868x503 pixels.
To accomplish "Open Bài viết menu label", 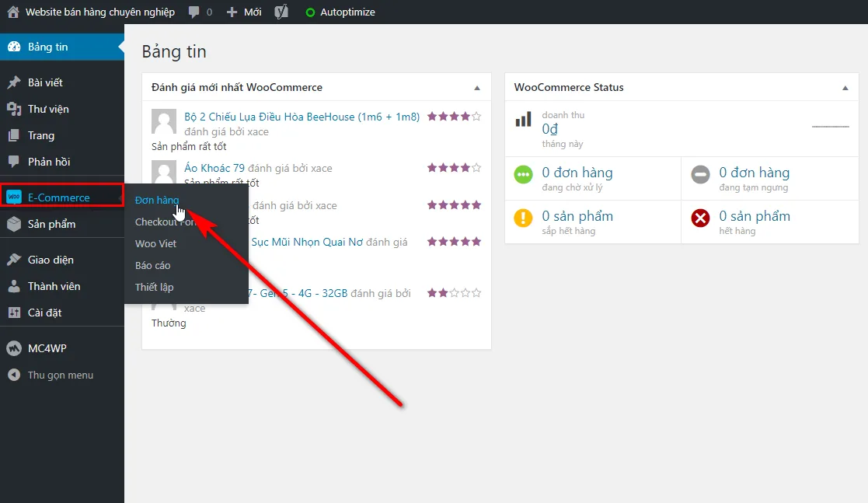I will point(45,82).
